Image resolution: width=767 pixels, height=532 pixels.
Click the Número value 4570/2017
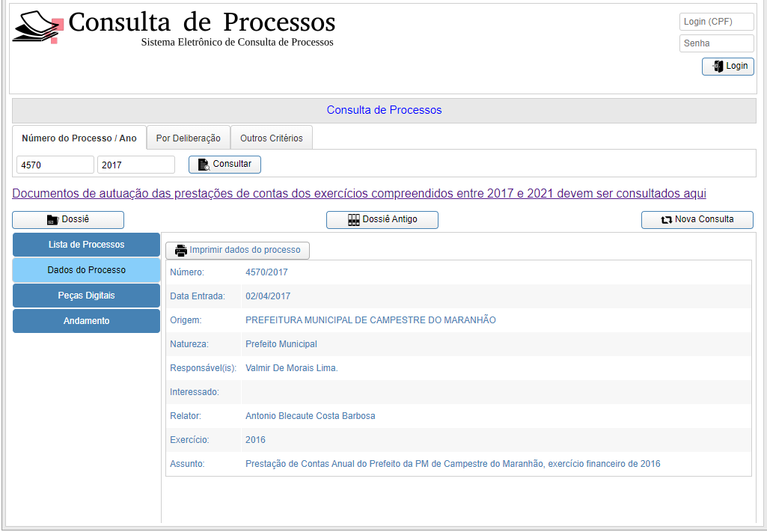266,272
